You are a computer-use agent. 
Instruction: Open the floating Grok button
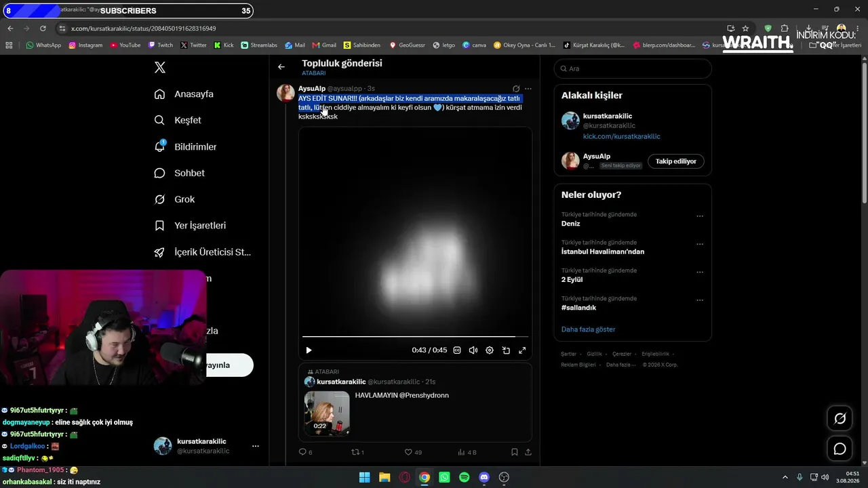point(840,418)
